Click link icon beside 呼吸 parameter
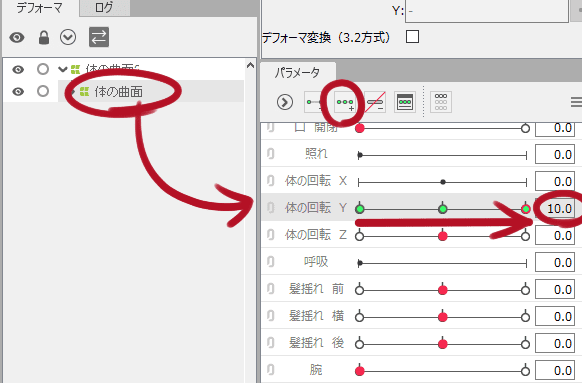The height and width of the screenshot is (383, 582). pyautogui.click(x=271, y=262)
